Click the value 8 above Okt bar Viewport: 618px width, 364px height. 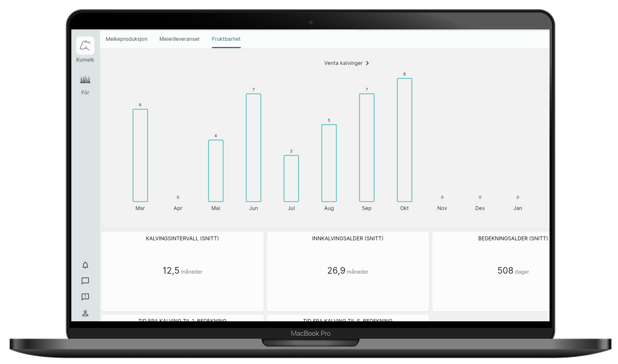coord(404,74)
